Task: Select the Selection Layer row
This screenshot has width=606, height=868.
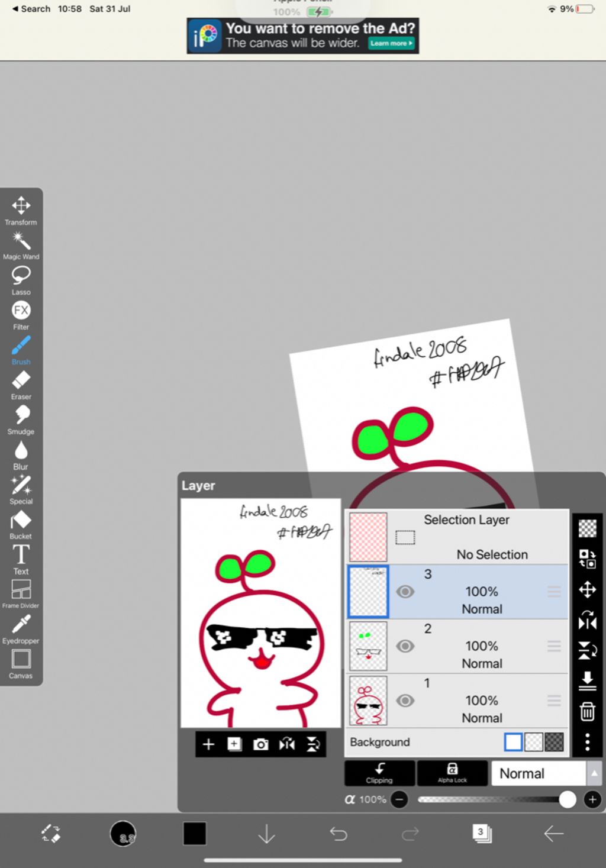Action: point(457,537)
